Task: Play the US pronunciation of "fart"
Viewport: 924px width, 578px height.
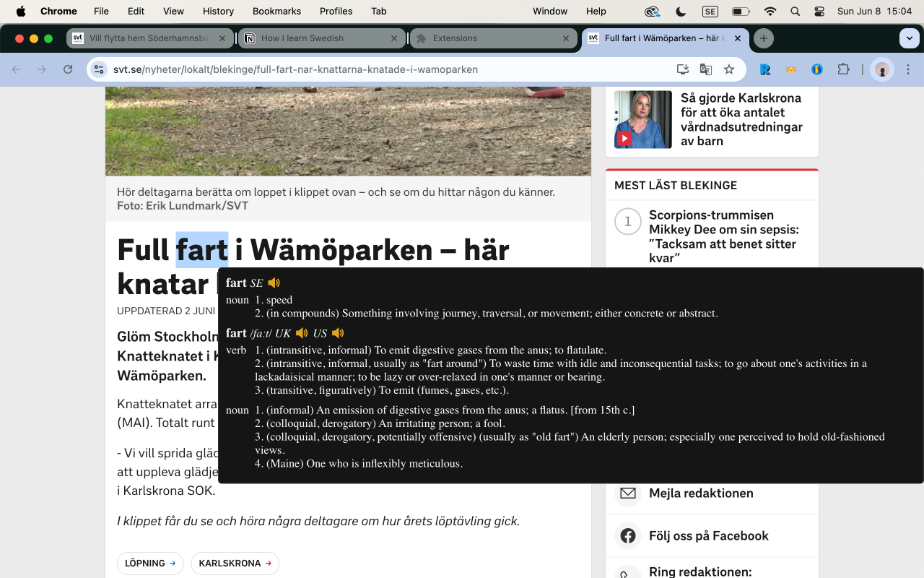Action: coord(337,333)
